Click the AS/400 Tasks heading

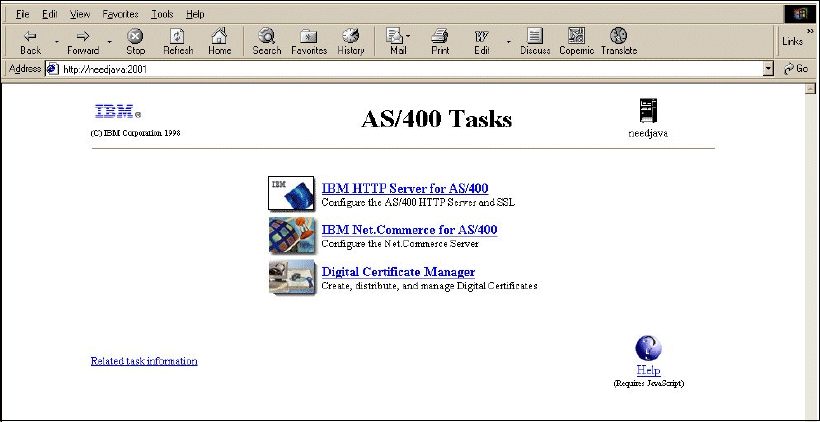click(437, 119)
